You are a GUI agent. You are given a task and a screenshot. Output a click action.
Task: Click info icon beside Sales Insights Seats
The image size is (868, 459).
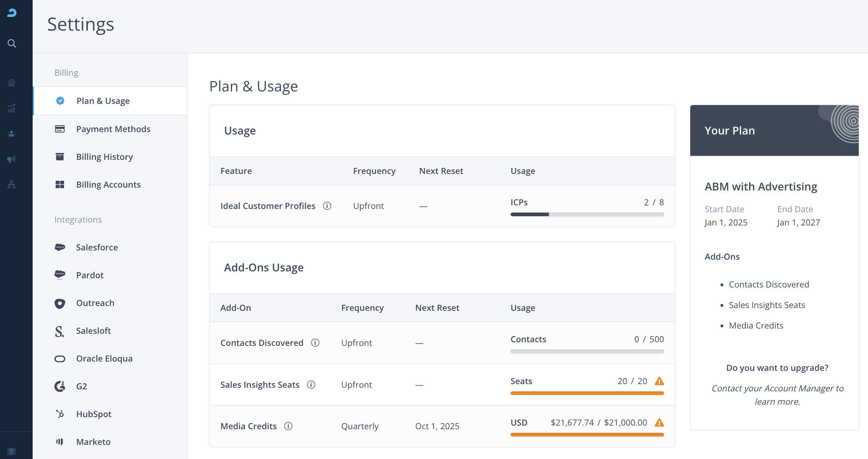pyautogui.click(x=311, y=385)
